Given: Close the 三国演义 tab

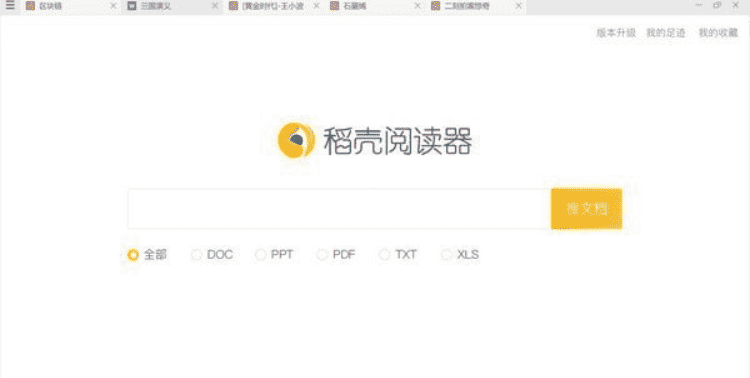Looking at the screenshot, I should (x=215, y=6).
